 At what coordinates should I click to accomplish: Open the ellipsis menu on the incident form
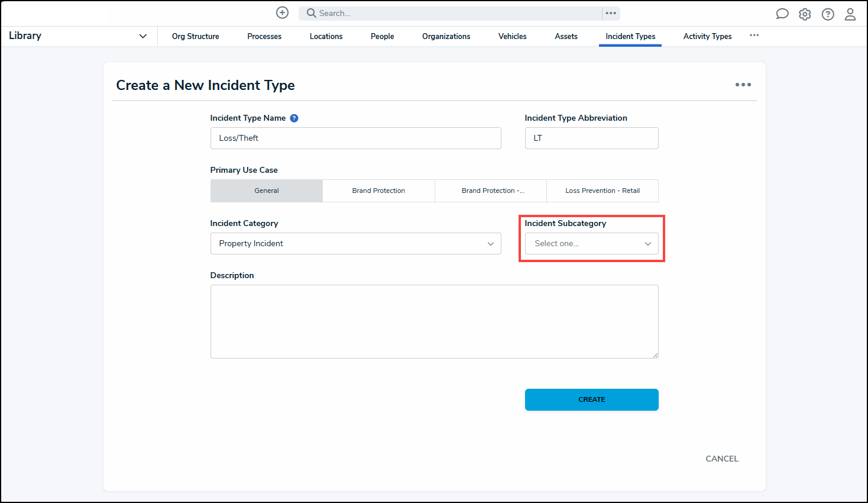coord(743,85)
